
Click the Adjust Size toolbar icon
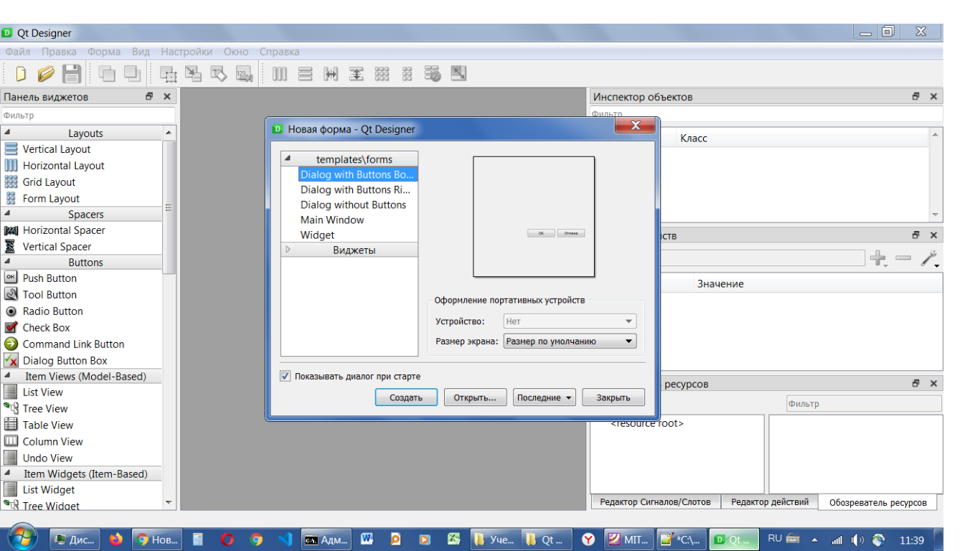tap(458, 73)
